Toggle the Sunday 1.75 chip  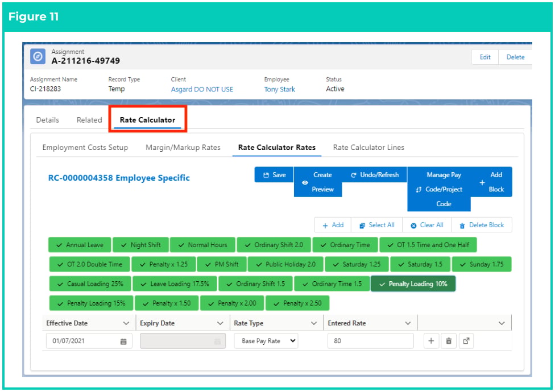(482, 264)
